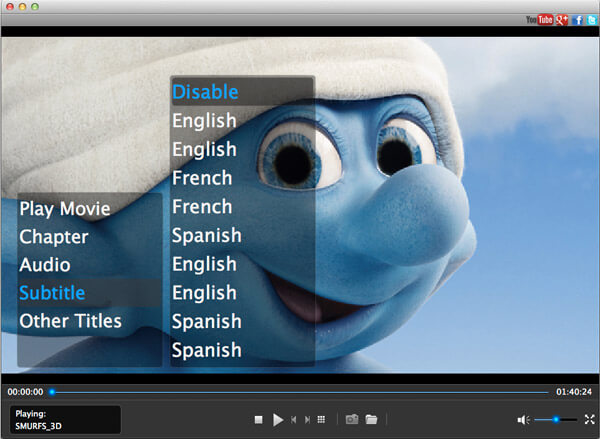Open a file with the folder icon
The height and width of the screenshot is (439, 600).
(x=371, y=419)
